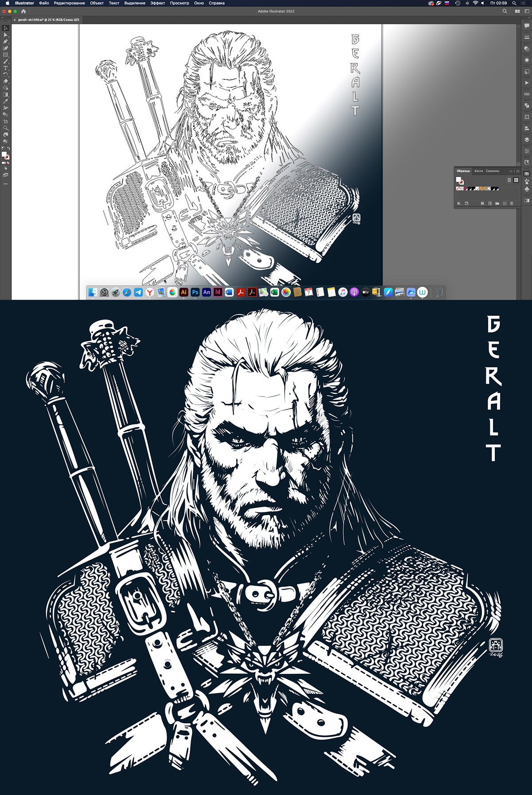Select the Curvature tool
Screen dimensions: 532x795
(5, 48)
